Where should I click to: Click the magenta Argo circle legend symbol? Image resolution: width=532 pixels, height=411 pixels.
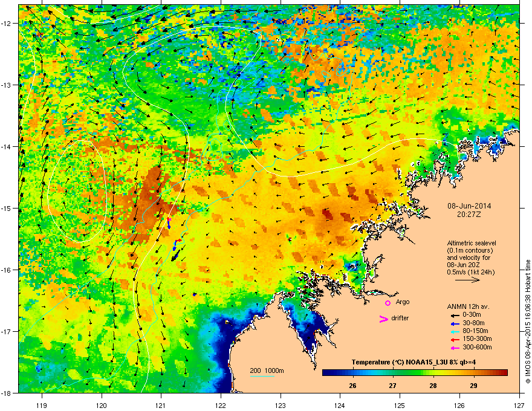388,303
